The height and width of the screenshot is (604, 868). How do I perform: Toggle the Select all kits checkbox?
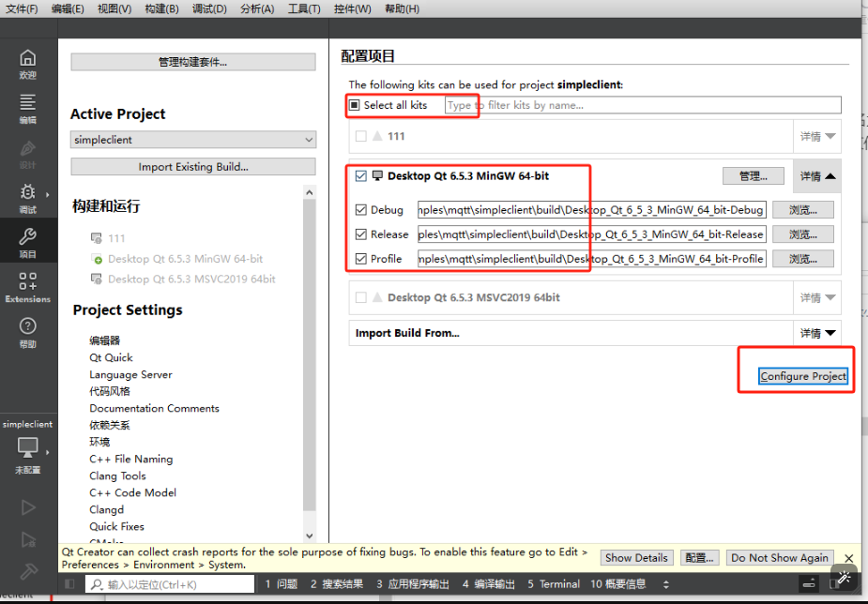[355, 105]
